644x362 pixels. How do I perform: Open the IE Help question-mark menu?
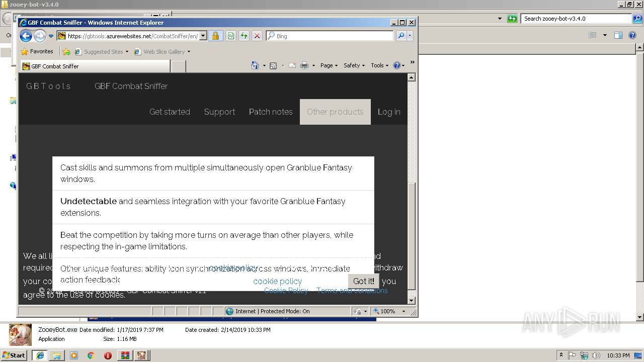click(398, 65)
